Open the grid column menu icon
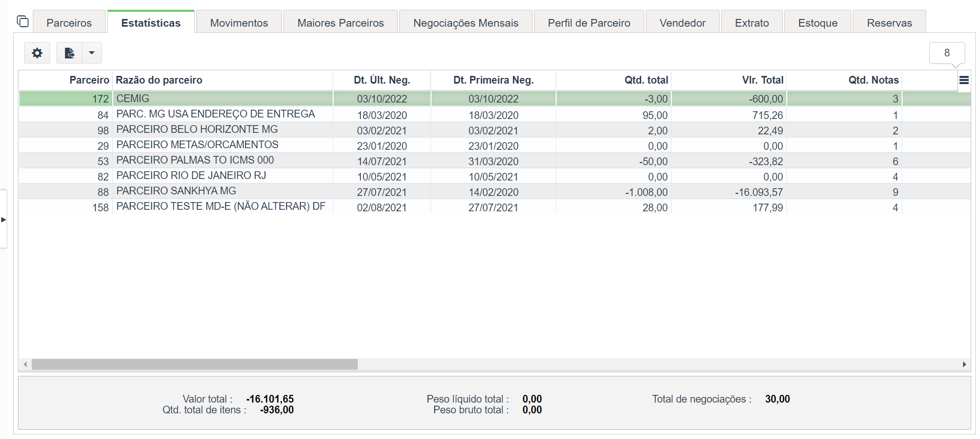 [964, 80]
